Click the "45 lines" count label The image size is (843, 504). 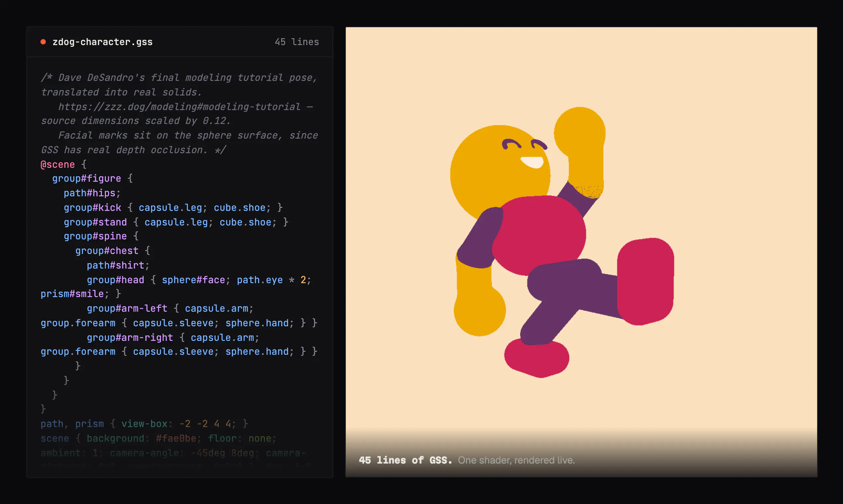[x=297, y=42]
